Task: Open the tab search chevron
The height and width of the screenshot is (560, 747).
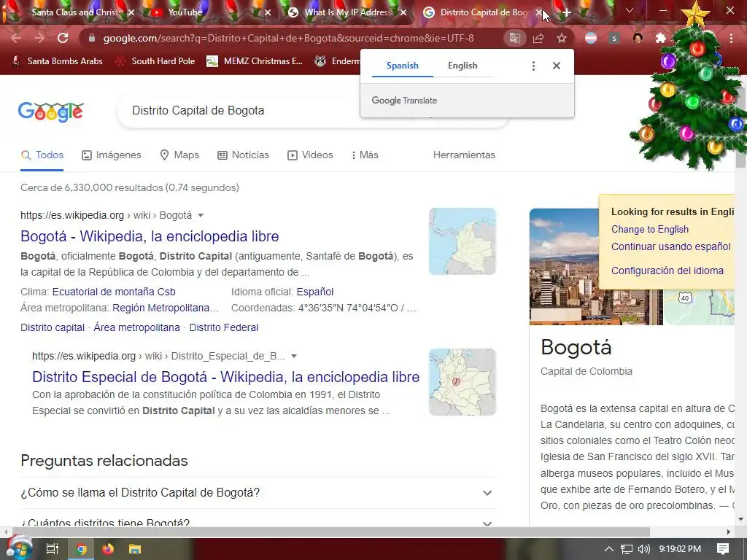Action: pos(630,10)
